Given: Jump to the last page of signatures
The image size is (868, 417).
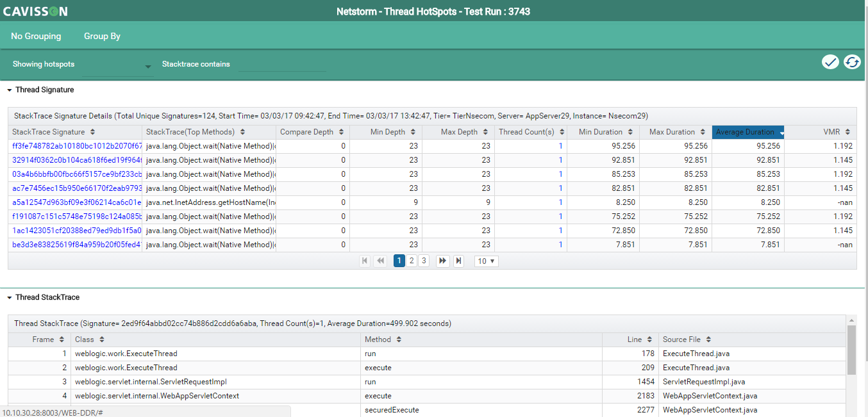Looking at the screenshot, I should 458,261.
